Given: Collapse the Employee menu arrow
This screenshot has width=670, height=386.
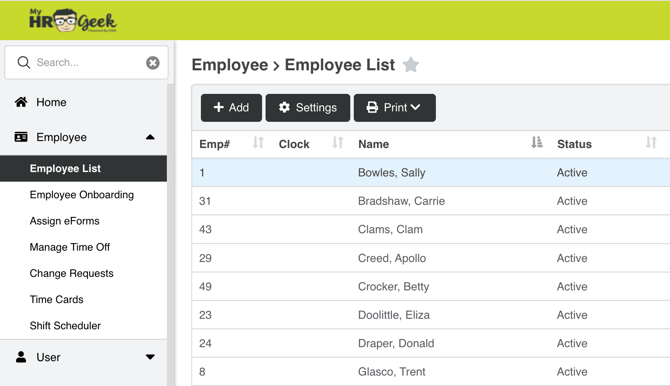Looking at the screenshot, I should tap(150, 137).
